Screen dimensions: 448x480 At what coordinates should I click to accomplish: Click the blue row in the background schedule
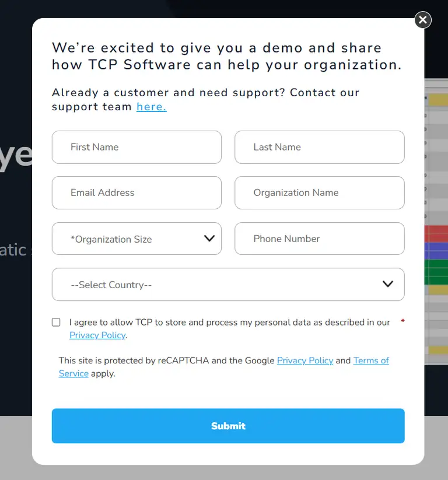point(436,251)
